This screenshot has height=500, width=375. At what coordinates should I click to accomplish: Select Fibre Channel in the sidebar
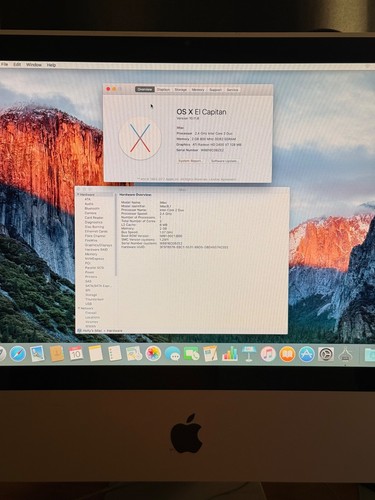95,236
